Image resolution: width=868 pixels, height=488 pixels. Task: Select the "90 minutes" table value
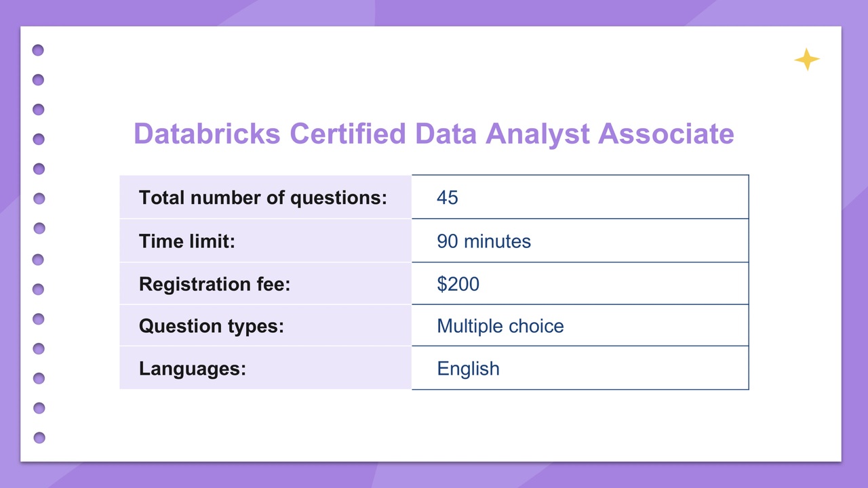click(x=484, y=241)
